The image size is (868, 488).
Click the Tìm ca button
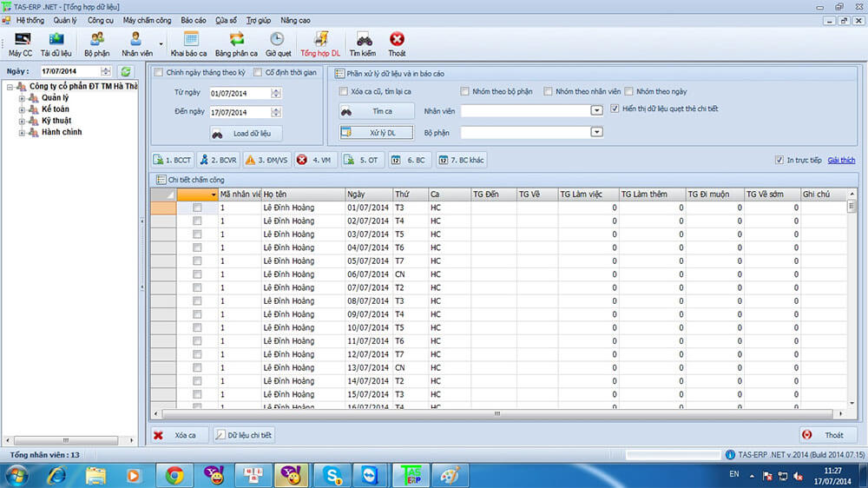coord(377,111)
